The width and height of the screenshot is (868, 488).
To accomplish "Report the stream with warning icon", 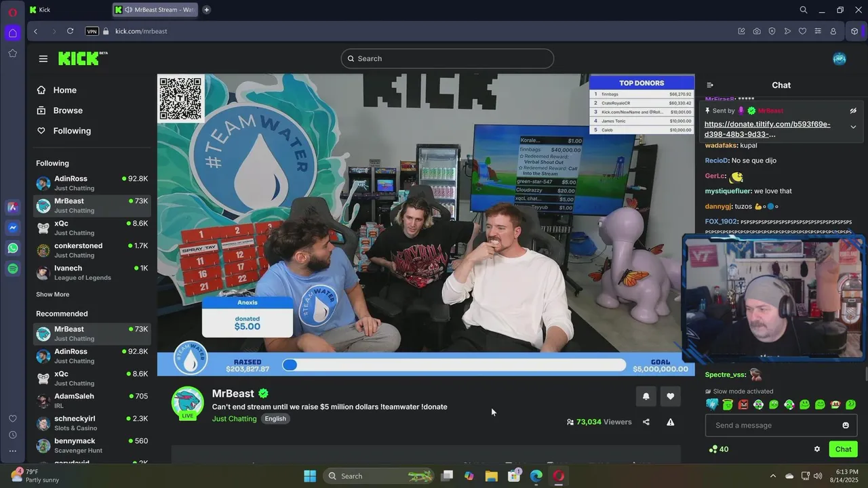I will click(x=671, y=422).
